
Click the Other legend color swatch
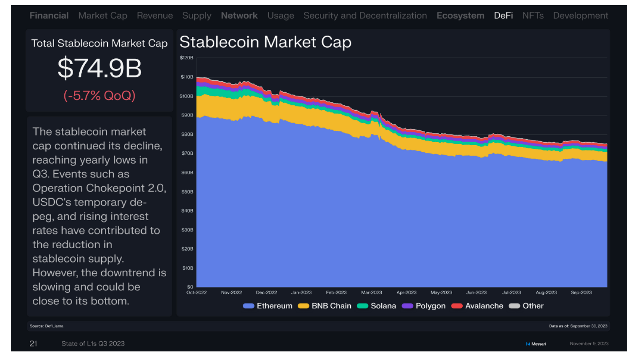coord(514,306)
